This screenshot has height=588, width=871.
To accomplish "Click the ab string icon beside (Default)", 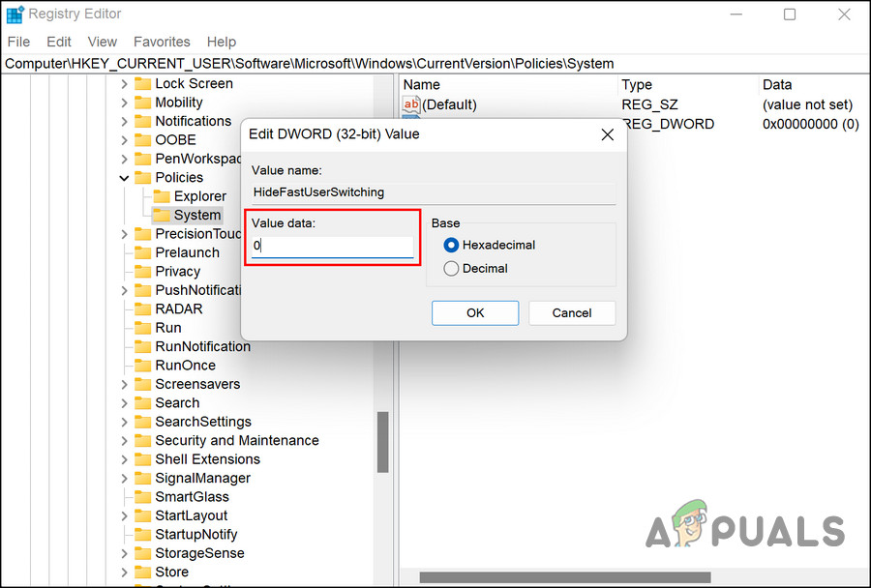I will coord(411,104).
